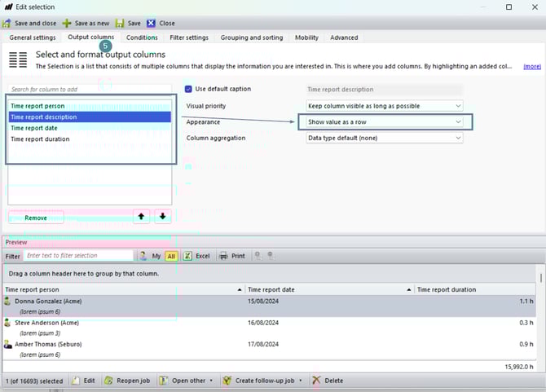The image size is (546, 392).
Task: Toggle the All filter button
Action: coord(171,256)
